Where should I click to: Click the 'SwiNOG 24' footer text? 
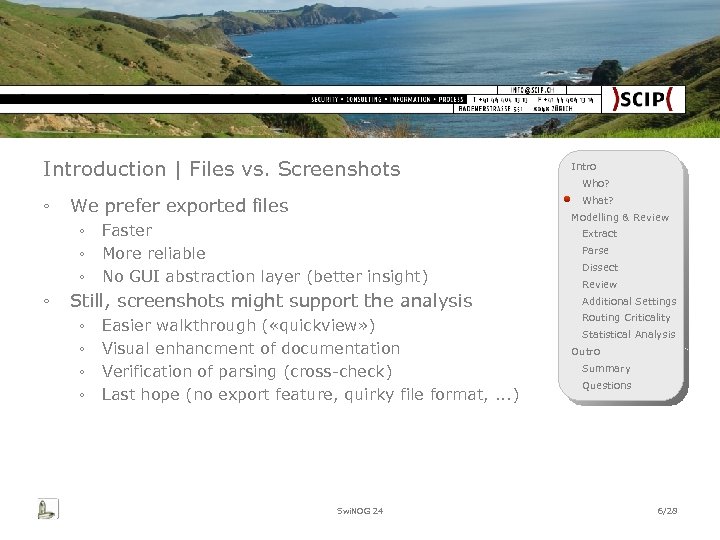360,511
